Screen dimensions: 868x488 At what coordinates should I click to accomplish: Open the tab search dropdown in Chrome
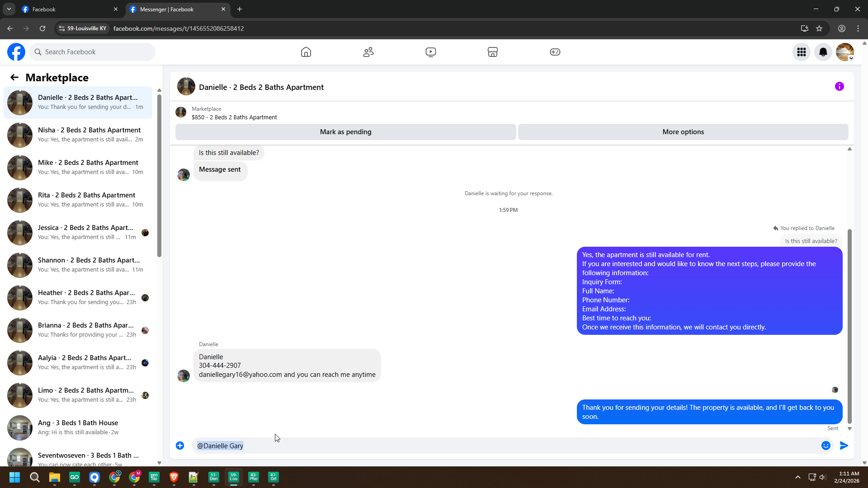(x=9, y=9)
